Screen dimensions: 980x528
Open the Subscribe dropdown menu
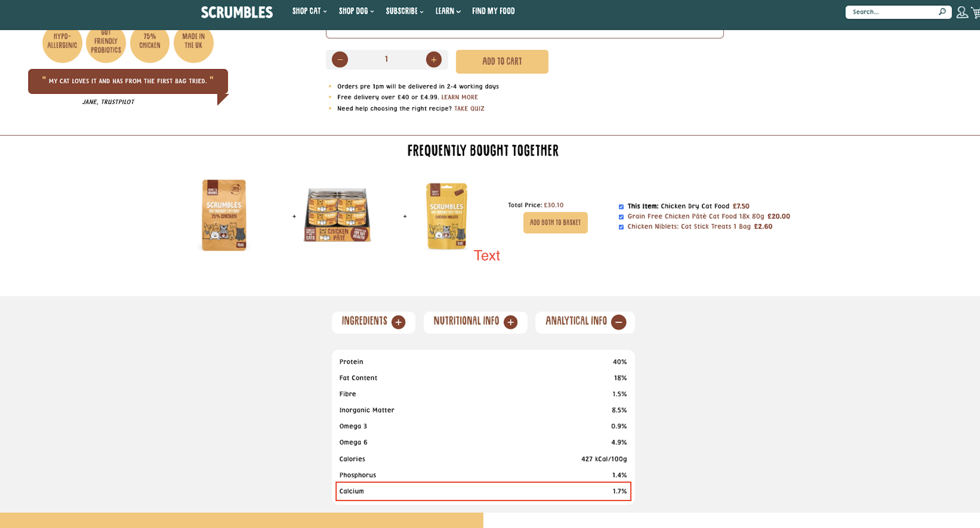(x=404, y=11)
